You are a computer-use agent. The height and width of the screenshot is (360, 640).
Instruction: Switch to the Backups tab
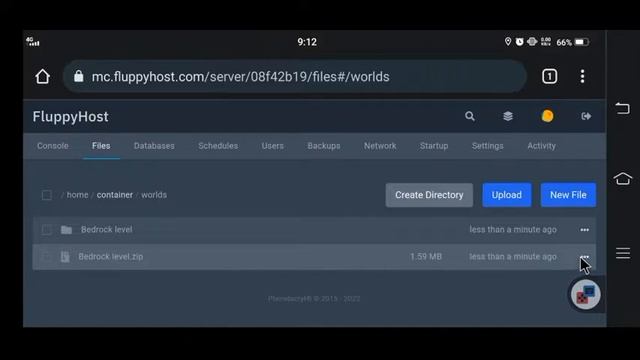click(x=324, y=146)
